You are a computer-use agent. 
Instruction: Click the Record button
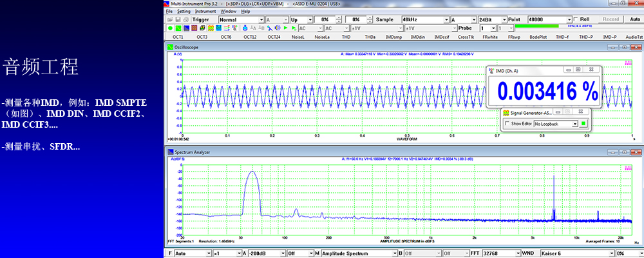tap(611, 19)
